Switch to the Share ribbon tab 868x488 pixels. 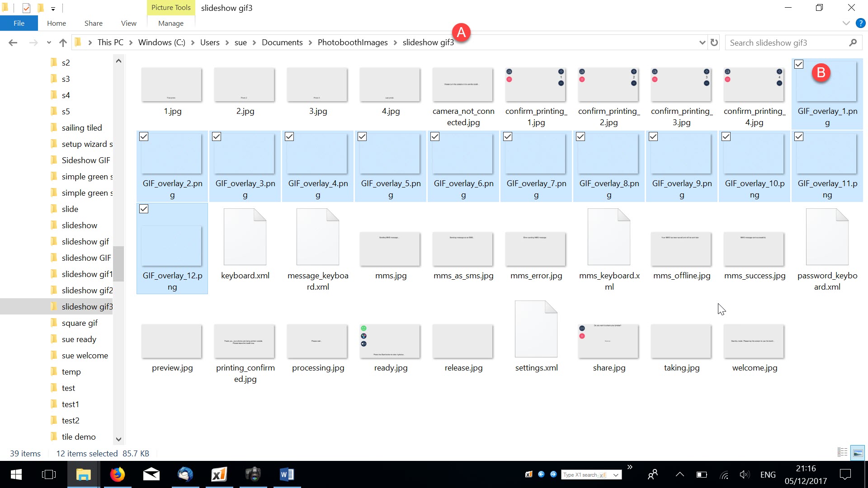click(93, 23)
